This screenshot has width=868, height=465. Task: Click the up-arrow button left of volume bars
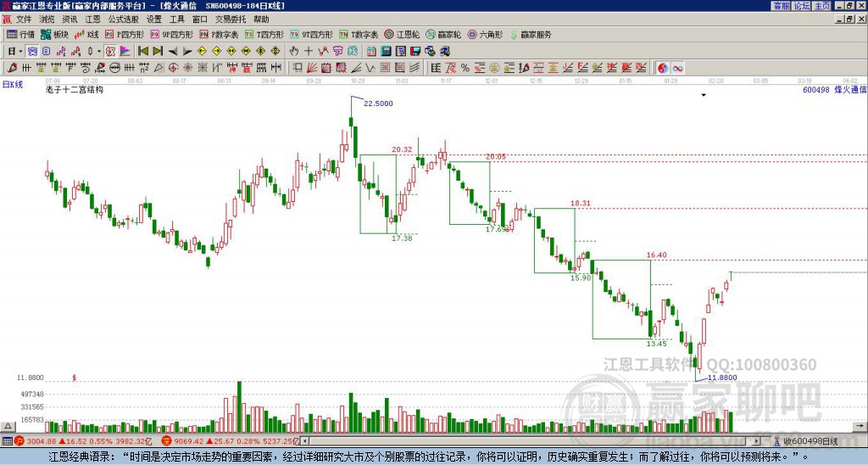8,426
